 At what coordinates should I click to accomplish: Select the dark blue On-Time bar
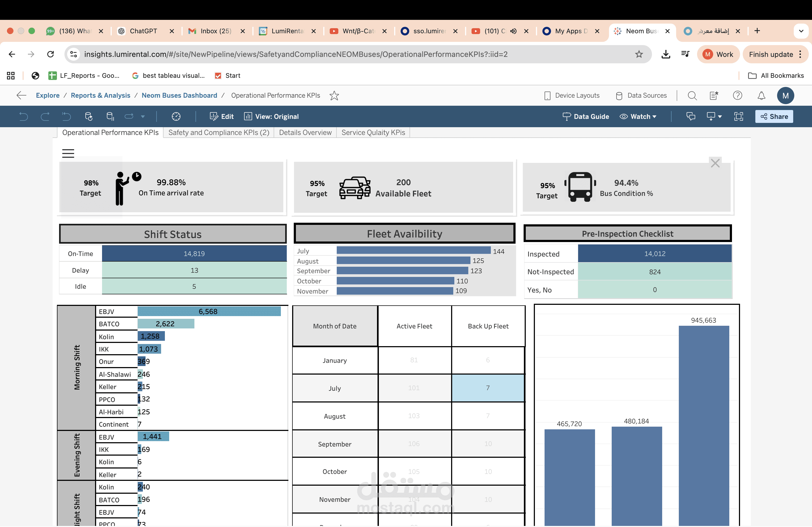(x=194, y=254)
